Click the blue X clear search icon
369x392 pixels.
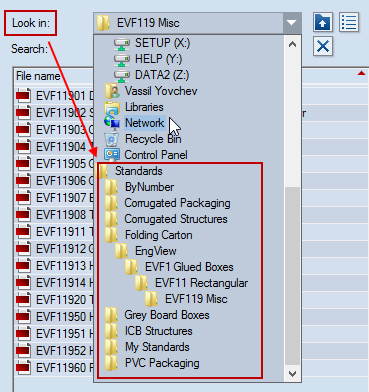[323, 46]
